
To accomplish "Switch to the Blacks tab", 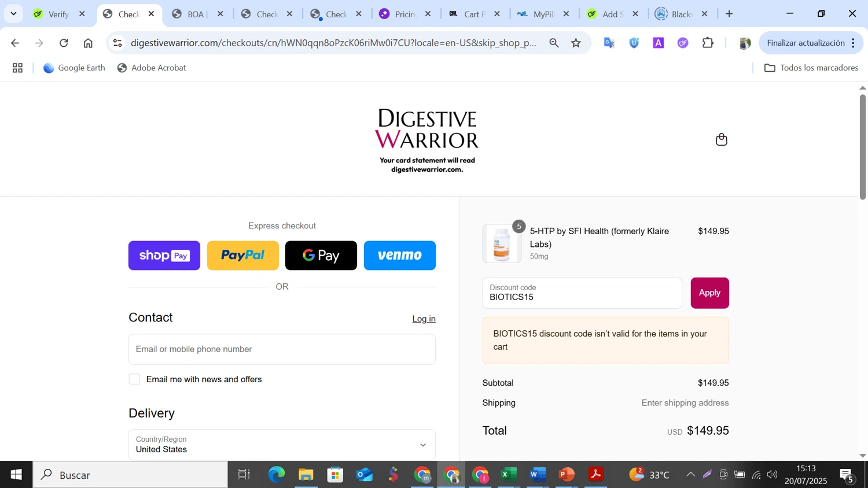I will click(x=681, y=14).
